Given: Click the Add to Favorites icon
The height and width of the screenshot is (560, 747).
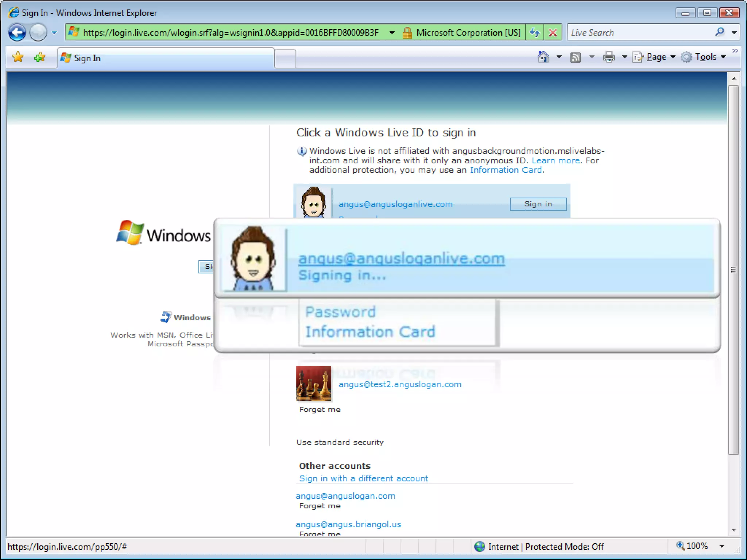Looking at the screenshot, I should point(40,57).
